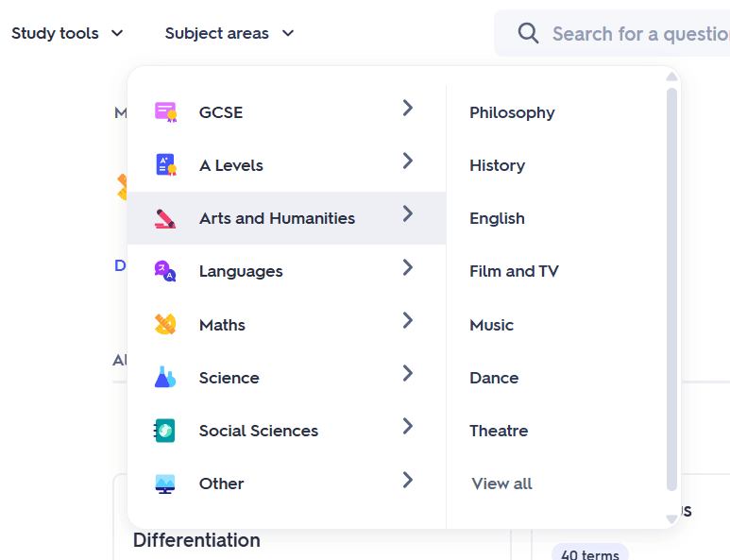Viewport: 730px width, 560px height.
Task: Open the Subject areas dropdown
Action: click(x=229, y=33)
